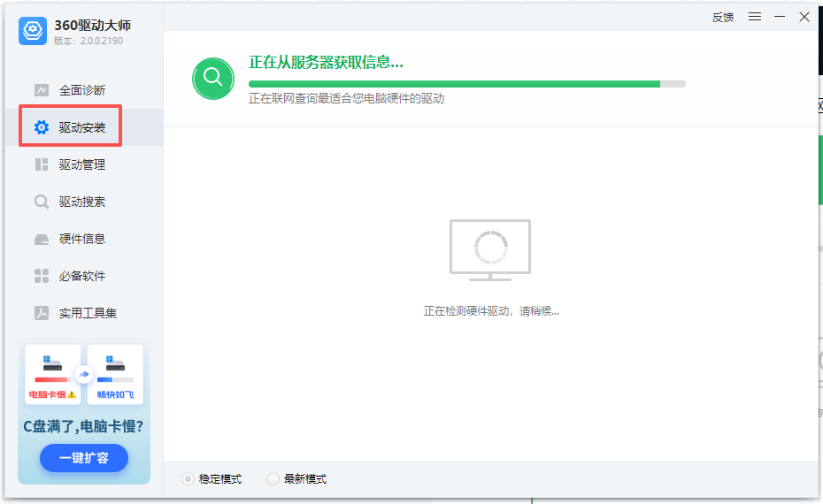The image size is (823, 504).
Task: Go to 驱动搜索 page
Action: [84, 202]
